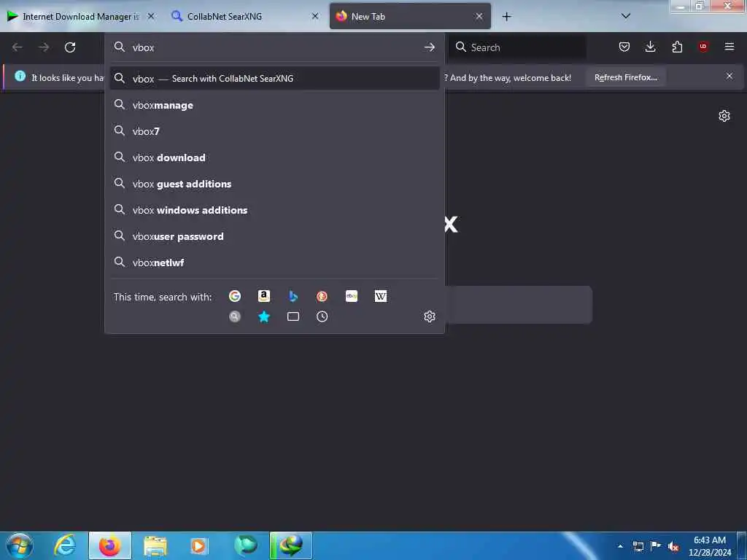Open uBlock Origin extension icon

(x=703, y=47)
